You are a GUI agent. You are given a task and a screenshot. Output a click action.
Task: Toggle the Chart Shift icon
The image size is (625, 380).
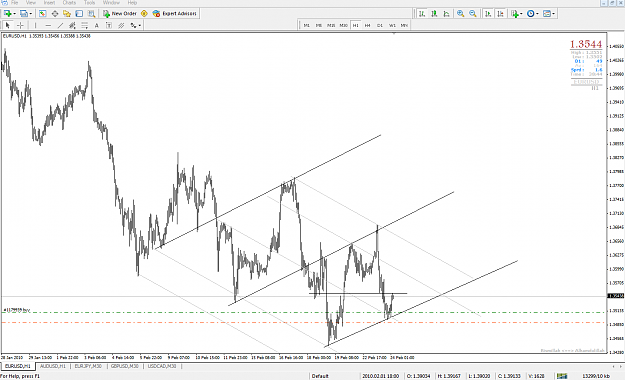click(x=500, y=14)
